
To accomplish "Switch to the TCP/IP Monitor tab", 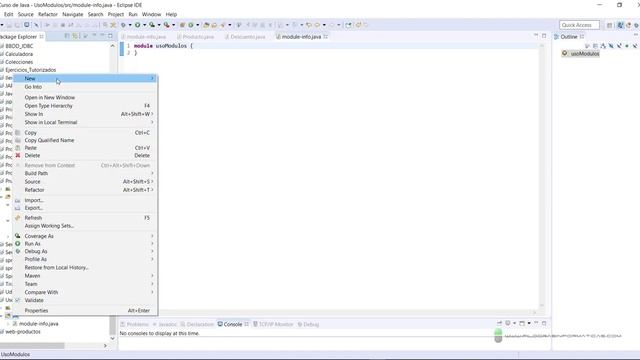I will [273, 324].
